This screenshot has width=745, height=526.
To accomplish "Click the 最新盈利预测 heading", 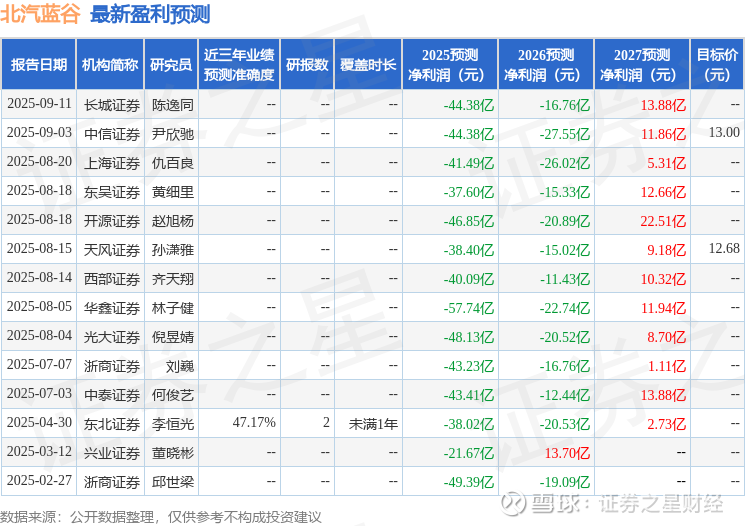I will [150, 14].
